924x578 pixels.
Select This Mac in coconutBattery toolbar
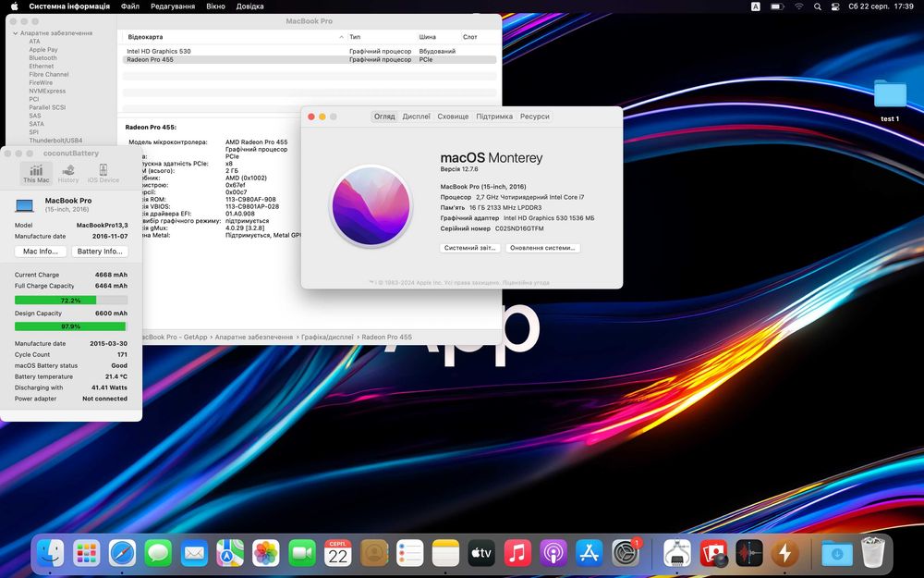point(37,174)
